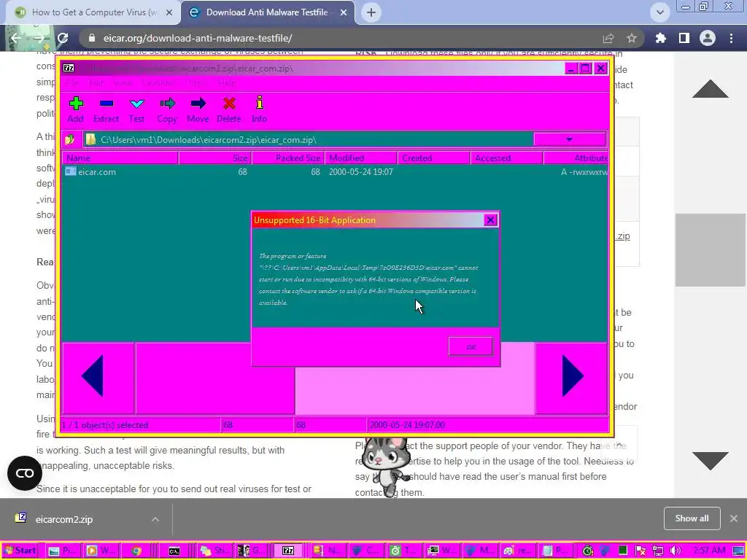
Task: Sort by Packed Size column header
Action: [x=288, y=158]
